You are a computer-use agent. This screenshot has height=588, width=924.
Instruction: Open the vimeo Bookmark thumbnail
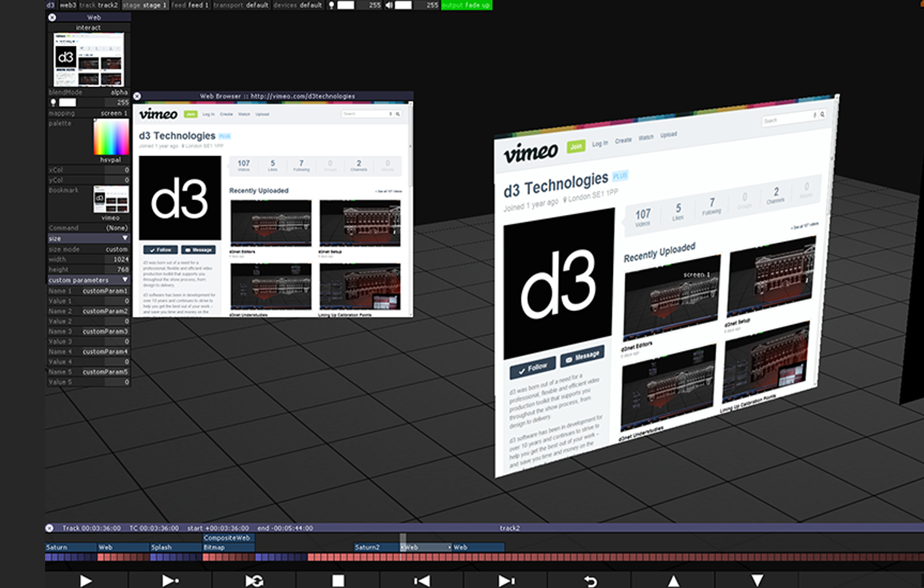(111, 199)
